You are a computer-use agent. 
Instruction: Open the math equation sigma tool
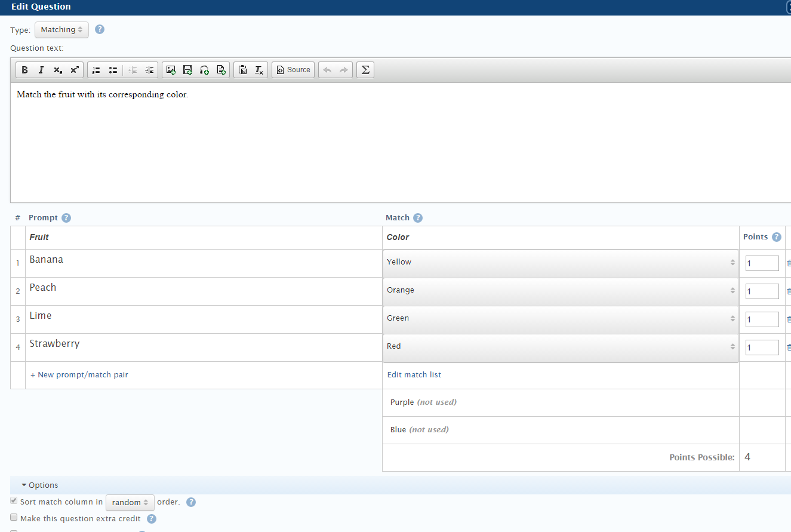tap(365, 70)
